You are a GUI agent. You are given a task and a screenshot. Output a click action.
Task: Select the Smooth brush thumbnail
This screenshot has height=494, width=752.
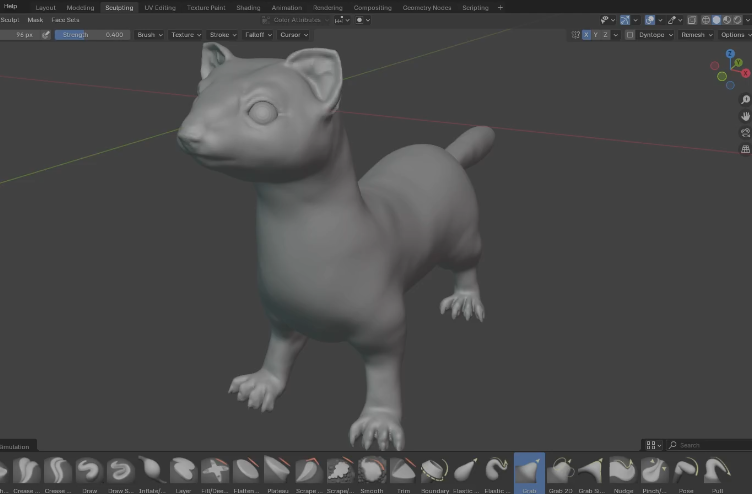tap(372, 470)
